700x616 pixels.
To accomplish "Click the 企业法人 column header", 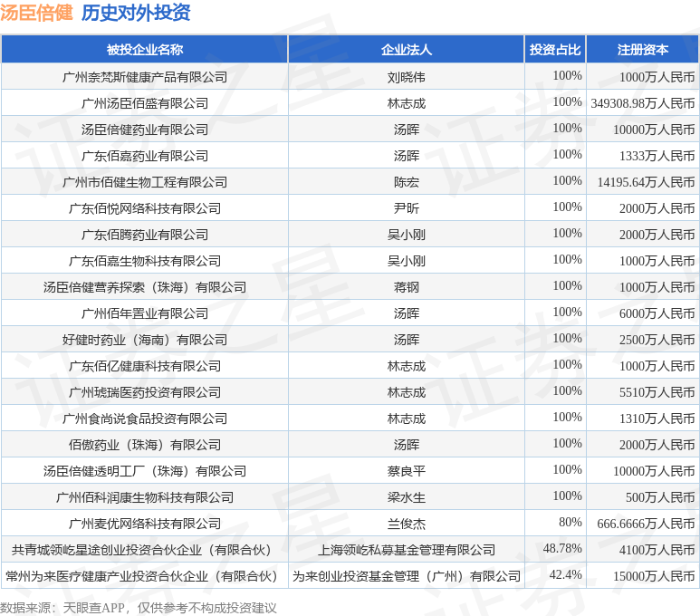I will point(407,50).
